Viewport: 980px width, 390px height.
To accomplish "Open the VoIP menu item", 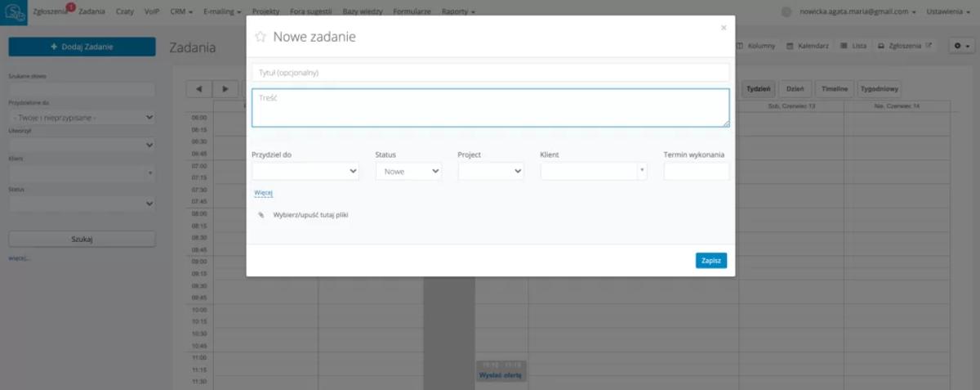I will [152, 12].
